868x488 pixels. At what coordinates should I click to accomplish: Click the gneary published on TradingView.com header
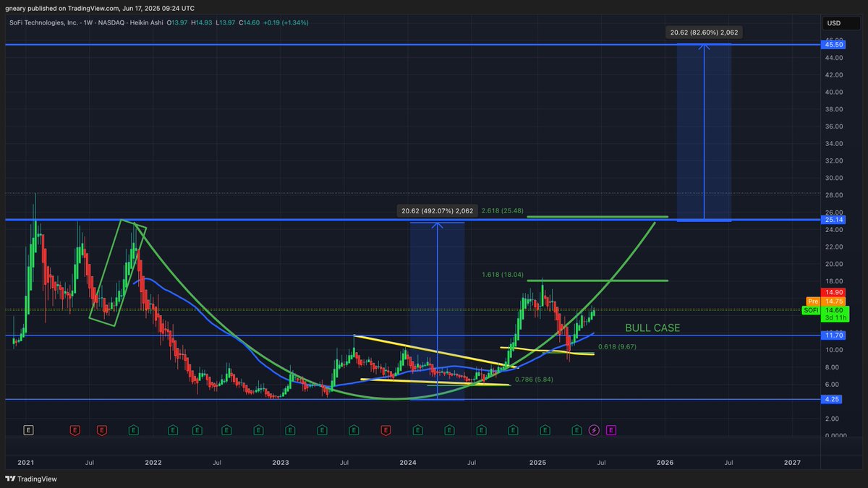click(99, 8)
